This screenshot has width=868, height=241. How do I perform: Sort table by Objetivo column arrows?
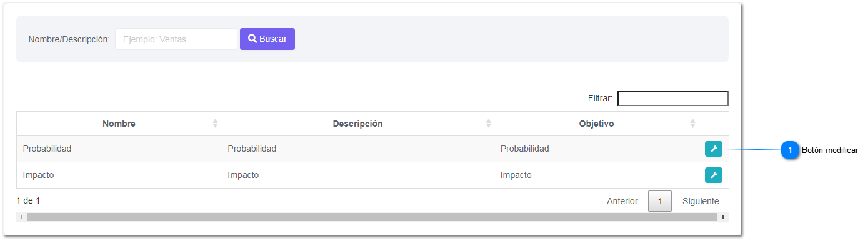pyautogui.click(x=692, y=124)
